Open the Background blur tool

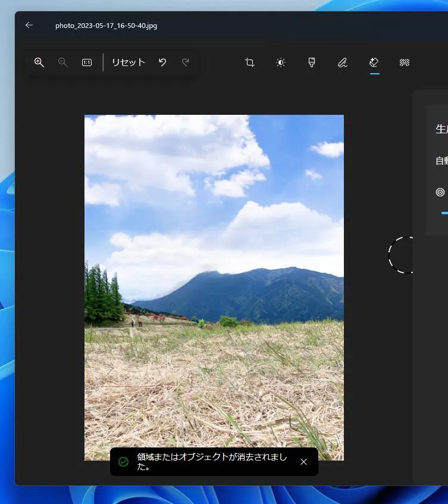tap(405, 62)
